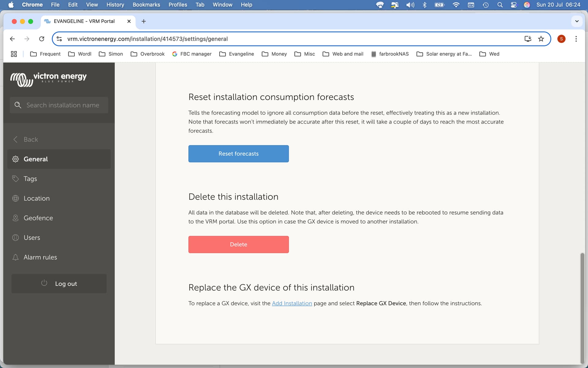Bookmark this page with star icon

541,39
